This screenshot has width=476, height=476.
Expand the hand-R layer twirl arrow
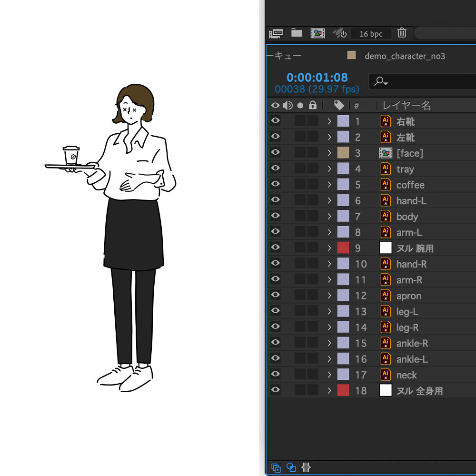[329, 264]
